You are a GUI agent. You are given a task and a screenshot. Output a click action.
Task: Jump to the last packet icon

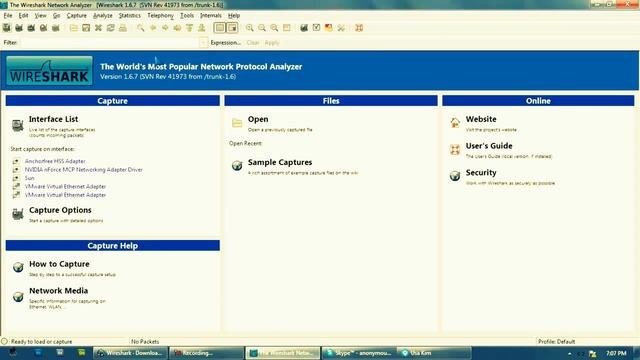pyautogui.click(x=202, y=28)
